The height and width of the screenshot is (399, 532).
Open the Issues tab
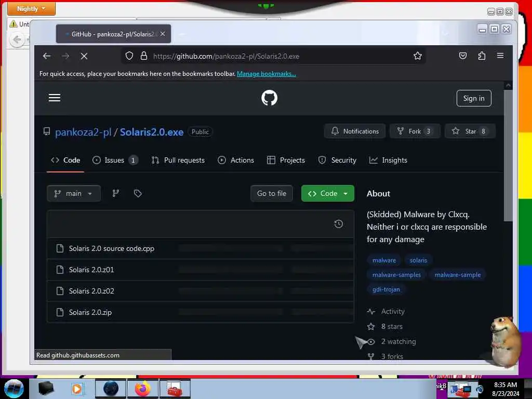click(115, 160)
